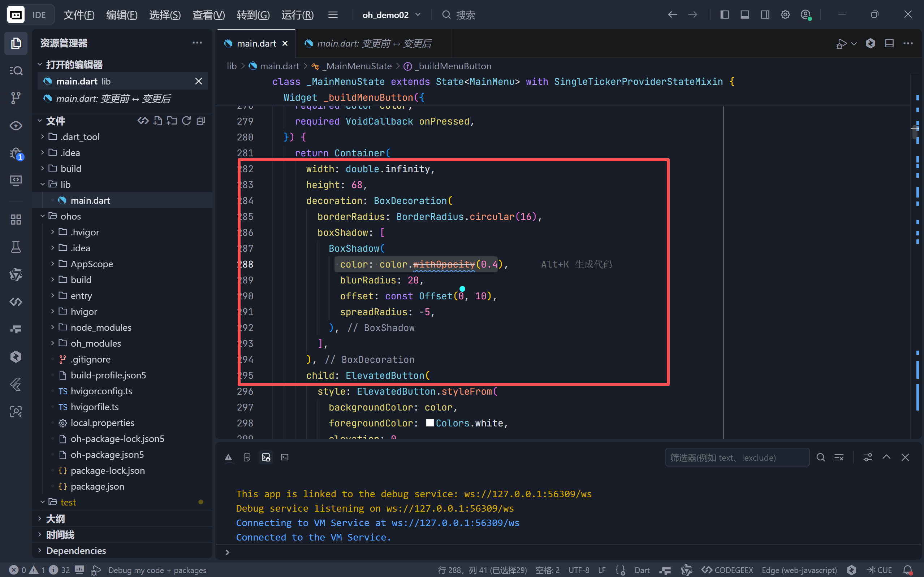Open the Run and Debug icon with badge
Viewport: 924px width, 577px height.
point(16,153)
